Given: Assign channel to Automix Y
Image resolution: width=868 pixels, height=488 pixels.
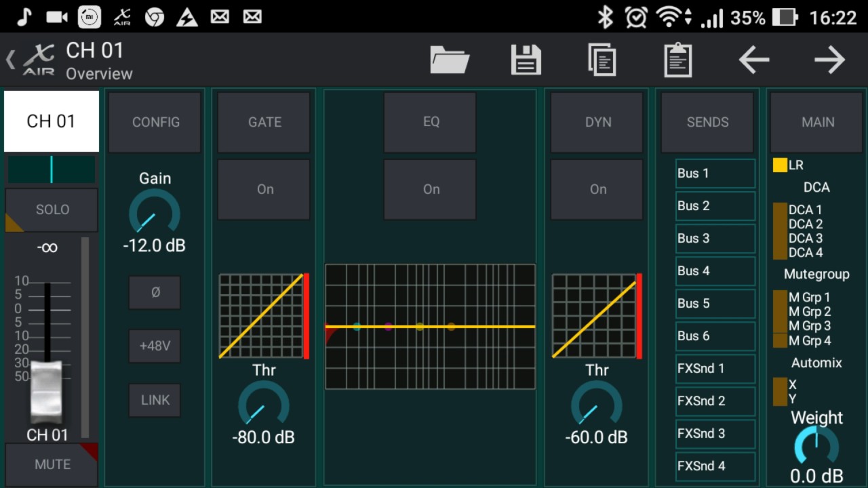Looking at the screenshot, I should click(785, 399).
